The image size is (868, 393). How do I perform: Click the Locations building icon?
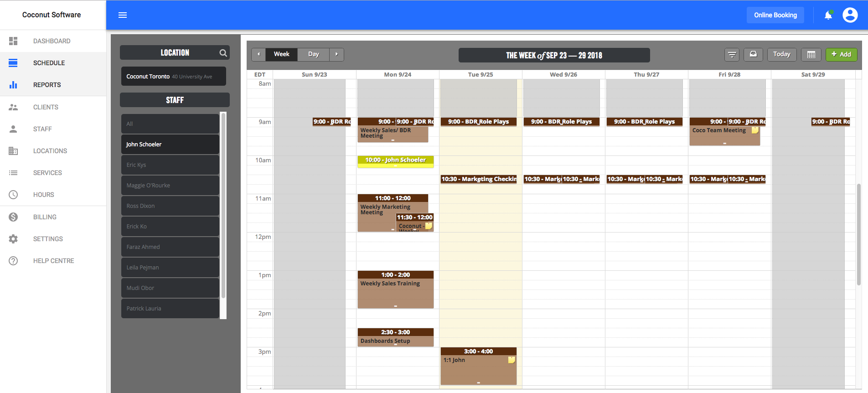13,151
